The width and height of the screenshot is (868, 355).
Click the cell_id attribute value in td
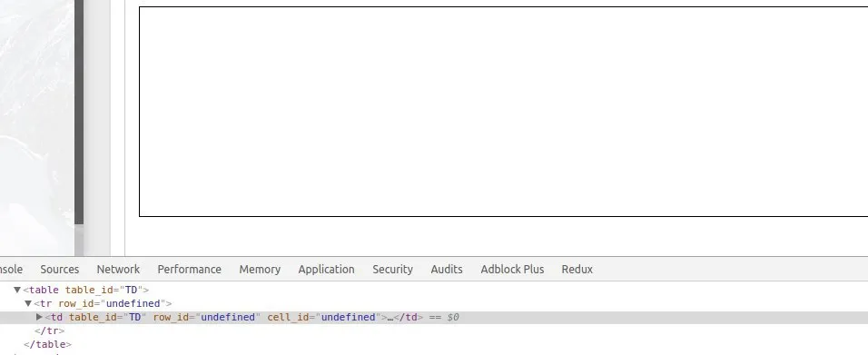(x=348, y=318)
